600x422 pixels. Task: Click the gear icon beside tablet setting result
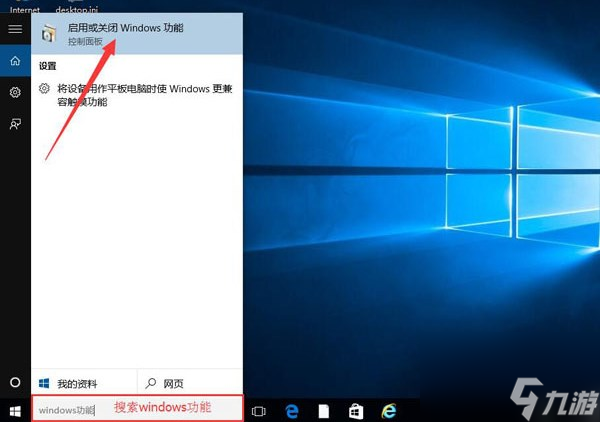click(x=44, y=88)
